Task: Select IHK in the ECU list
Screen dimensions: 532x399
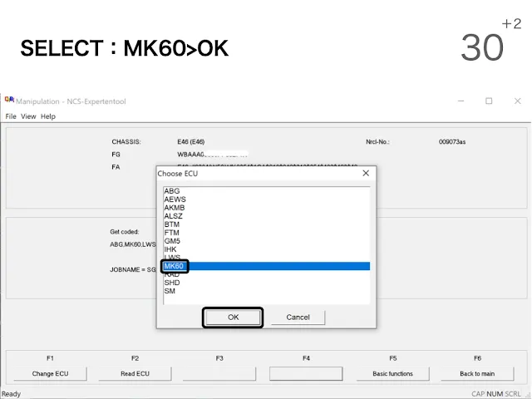Action: point(266,249)
